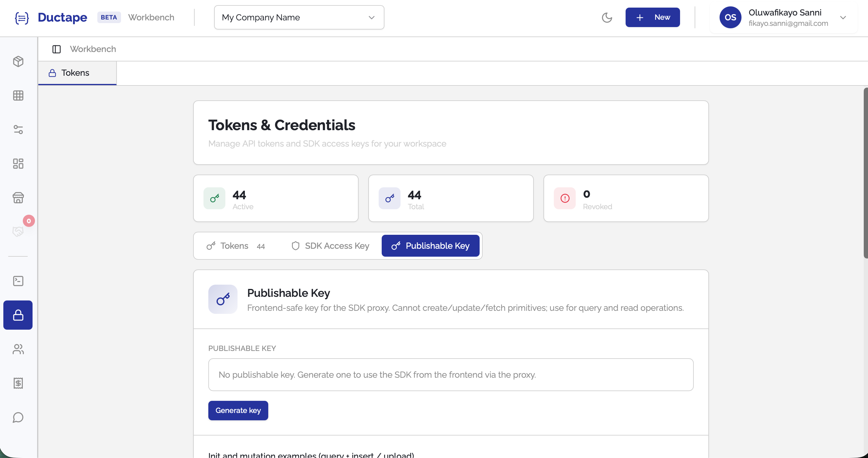Switch to the Publishable Key view
868x458 pixels.
point(430,246)
